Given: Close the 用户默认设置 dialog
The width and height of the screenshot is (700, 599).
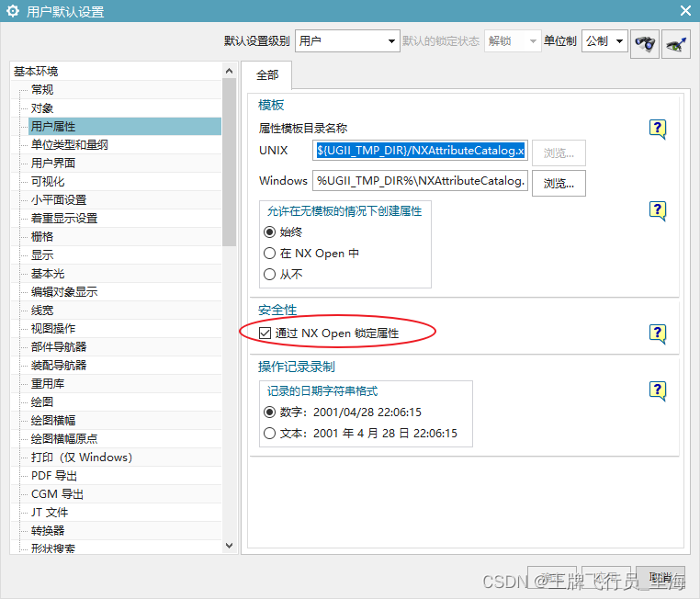Looking at the screenshot, I should click(x=685, y=11).
